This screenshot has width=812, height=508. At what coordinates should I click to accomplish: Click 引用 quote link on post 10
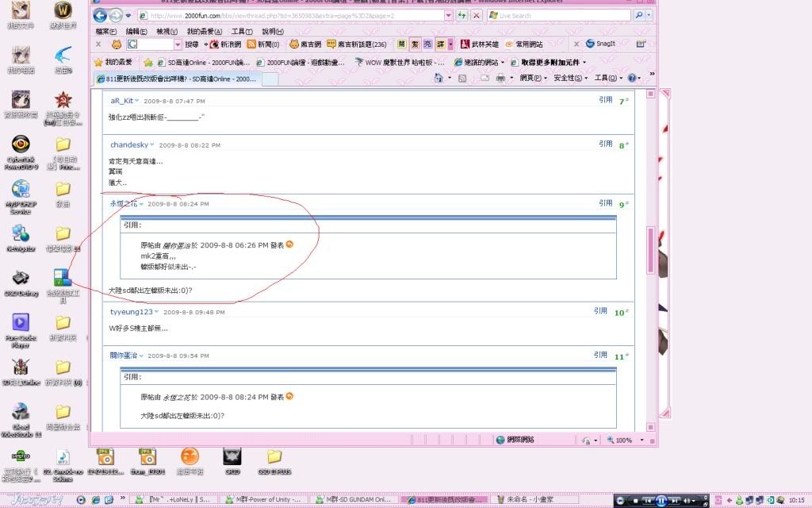coord(600,310)
